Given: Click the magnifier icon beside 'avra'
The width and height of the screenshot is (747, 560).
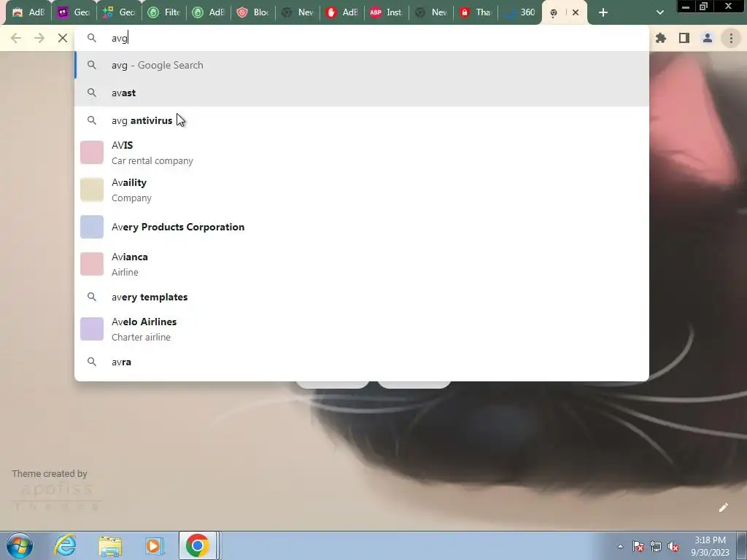Looking at the screenshot, I should click(92, 362).
